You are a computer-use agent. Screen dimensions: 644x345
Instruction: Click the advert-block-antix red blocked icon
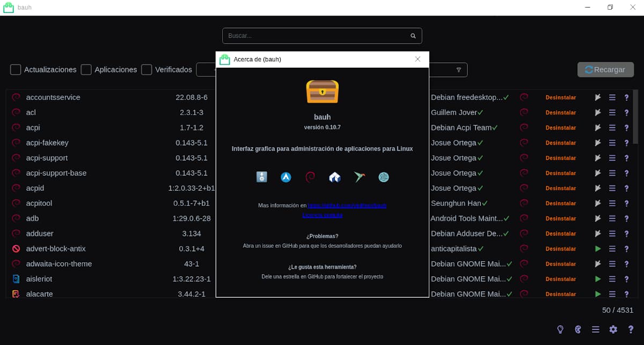pyautogui.click(x=16, y=249)
